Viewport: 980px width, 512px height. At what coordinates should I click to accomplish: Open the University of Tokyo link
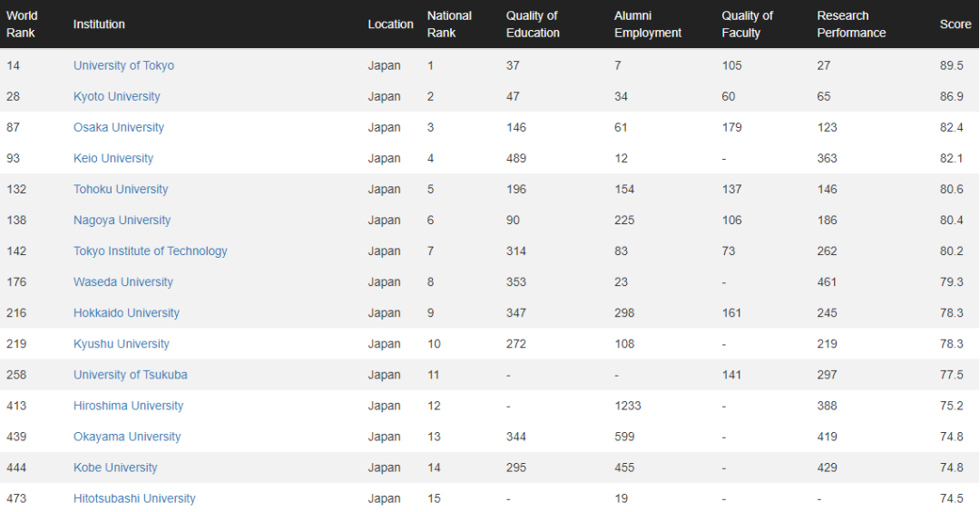123,65
